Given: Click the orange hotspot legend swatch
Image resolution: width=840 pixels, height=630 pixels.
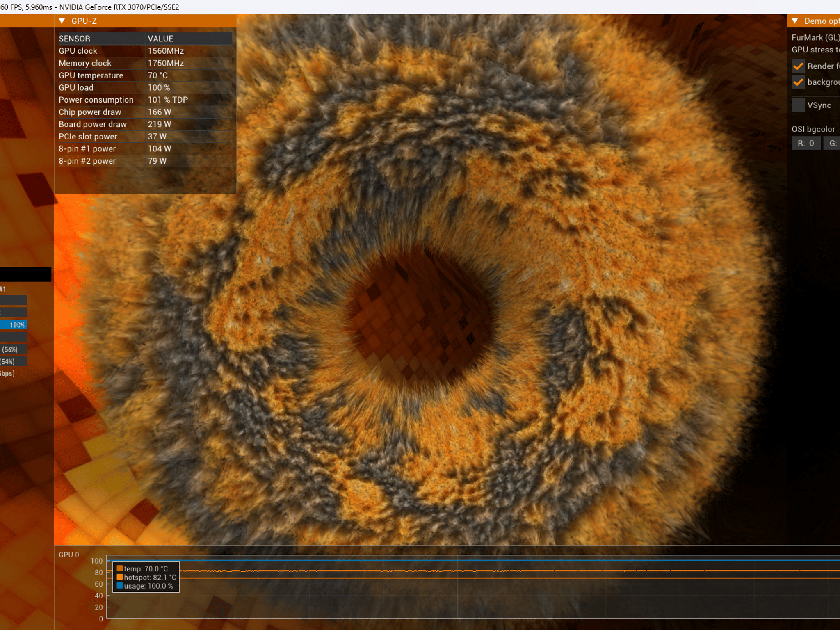Looking at the screenshot, I should point(120,577).
